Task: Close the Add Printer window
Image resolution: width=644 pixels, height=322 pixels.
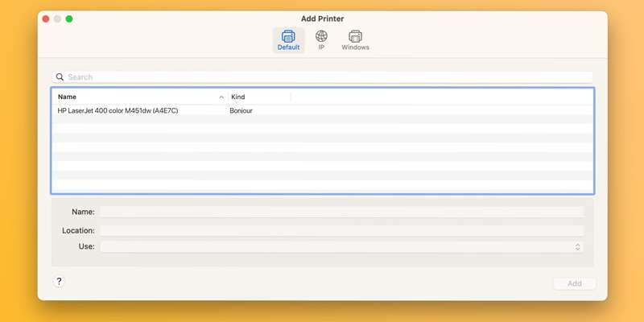Action: 46,19
